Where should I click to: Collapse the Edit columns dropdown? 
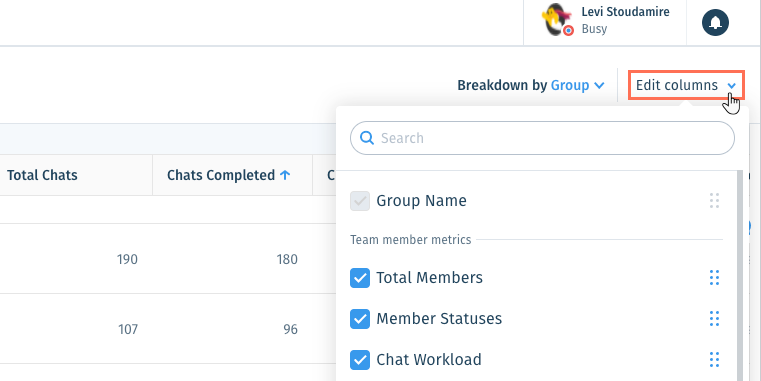point(686,85)
